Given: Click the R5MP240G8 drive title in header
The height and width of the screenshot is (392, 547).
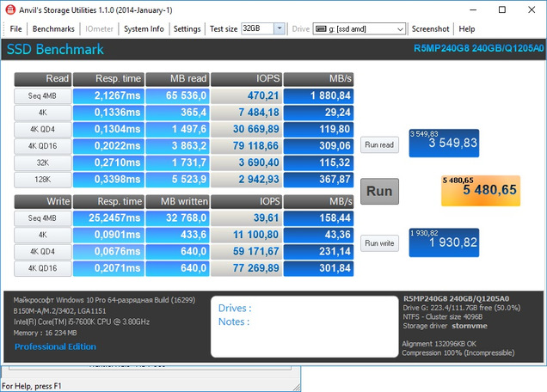Looking at the screenshot, I should [x=478, y=48].
